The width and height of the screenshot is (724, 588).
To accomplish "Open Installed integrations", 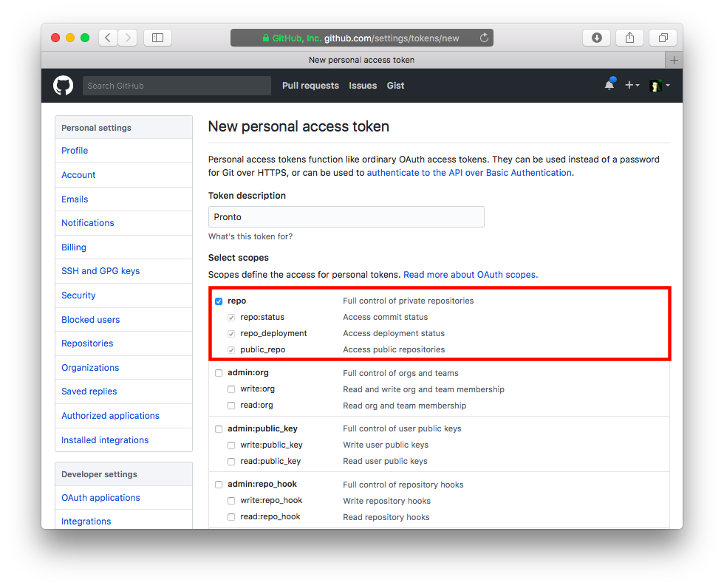I will 105,440.
